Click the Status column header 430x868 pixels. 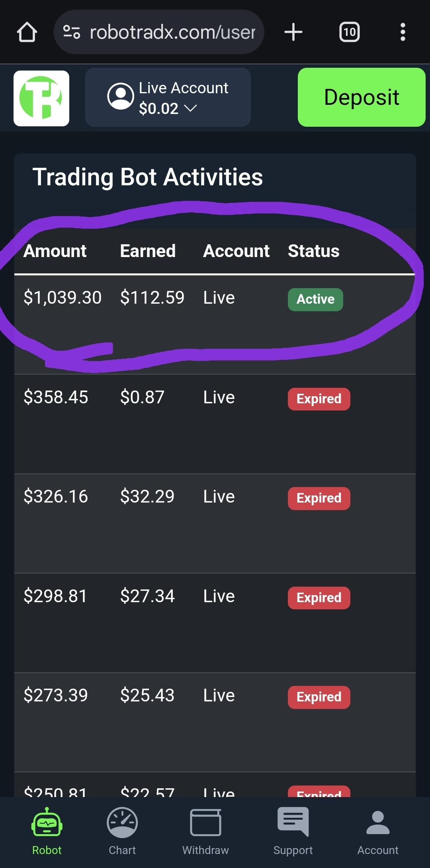(x=314, y=251)
